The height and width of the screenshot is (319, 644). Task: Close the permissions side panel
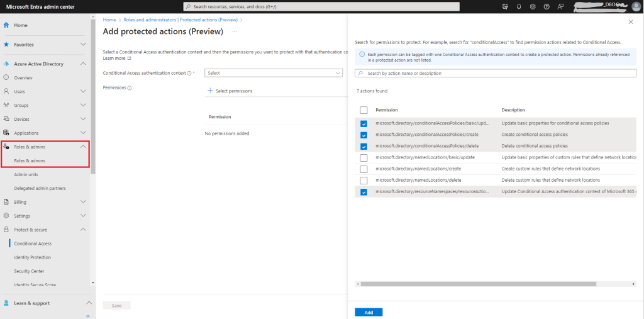pyautogui.click(x=631, y=22)
